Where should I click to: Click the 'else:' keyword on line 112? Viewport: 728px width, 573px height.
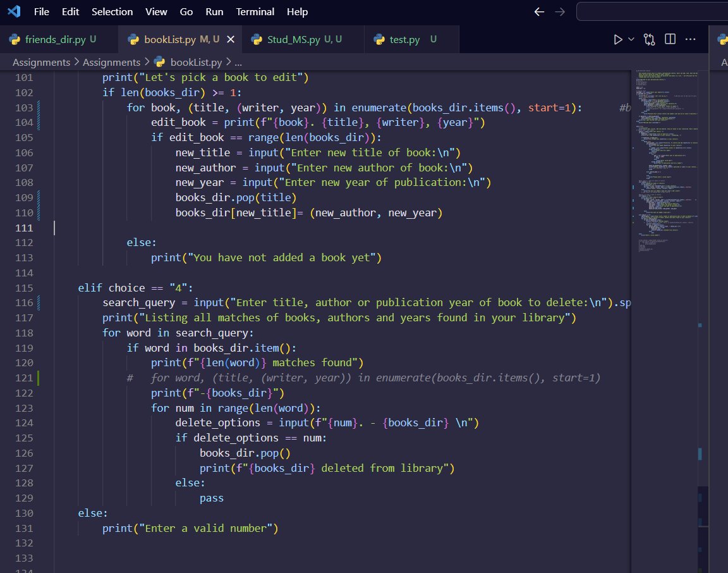[x=142, y=243]
